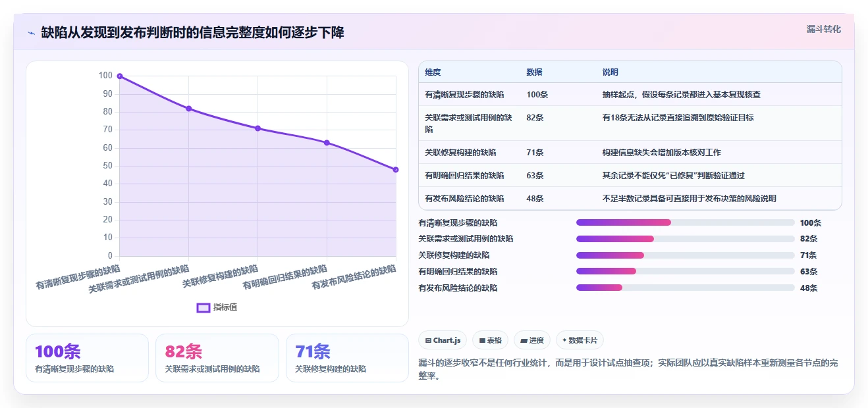Select the 表格 tag chip
Image resolution: width=868 pixels, height=408 pixels.
tap(490, 340)
